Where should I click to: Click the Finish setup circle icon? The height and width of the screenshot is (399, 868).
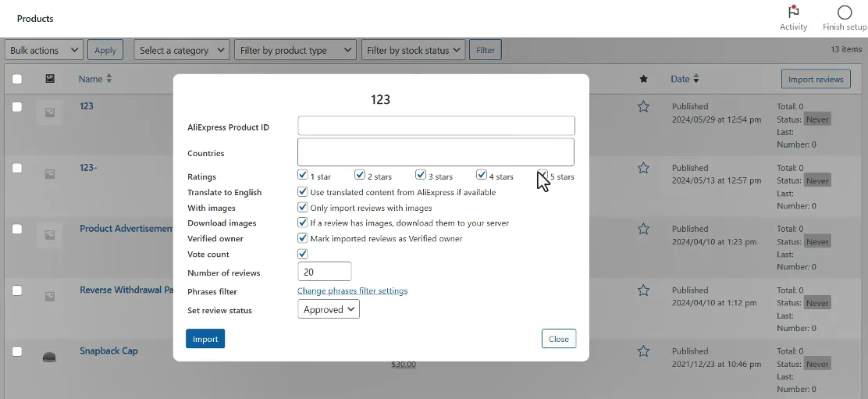[x=845, y=12]
